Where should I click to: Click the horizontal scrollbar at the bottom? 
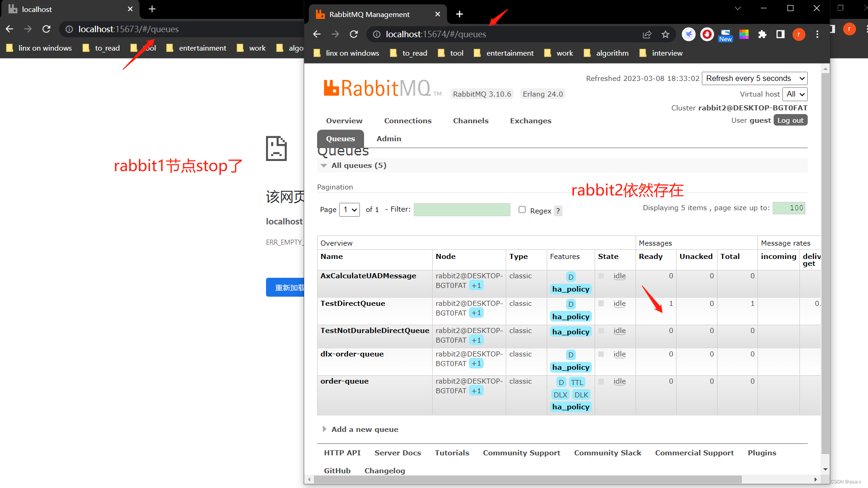pyautogui.click(x=527, y=479)
